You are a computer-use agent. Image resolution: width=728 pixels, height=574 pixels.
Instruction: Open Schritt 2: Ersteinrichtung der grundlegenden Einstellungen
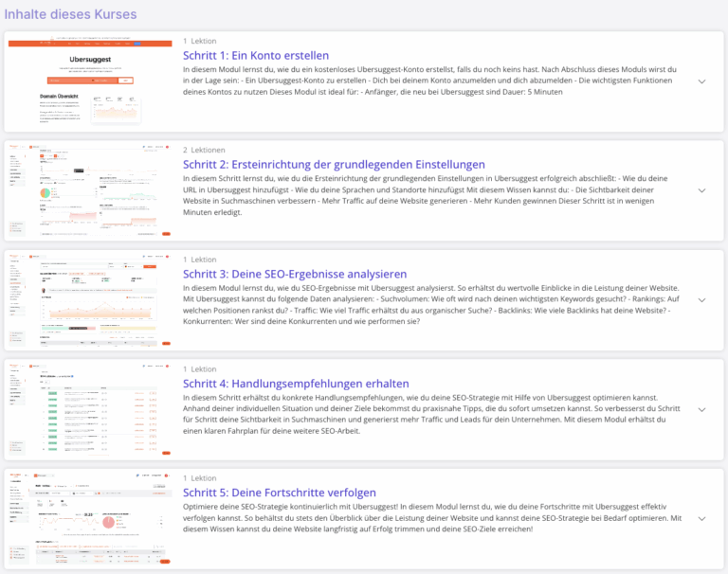pos(334,165)
